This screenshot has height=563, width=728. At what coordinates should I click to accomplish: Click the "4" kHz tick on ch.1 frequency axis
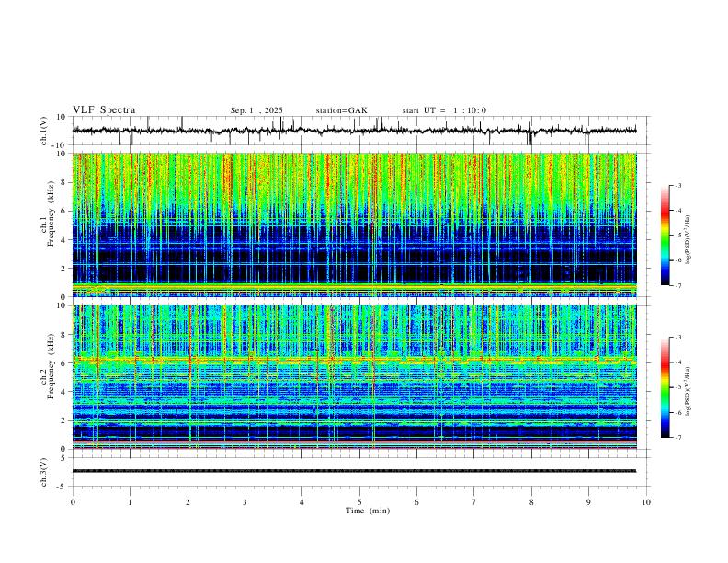tap(63, 240)
